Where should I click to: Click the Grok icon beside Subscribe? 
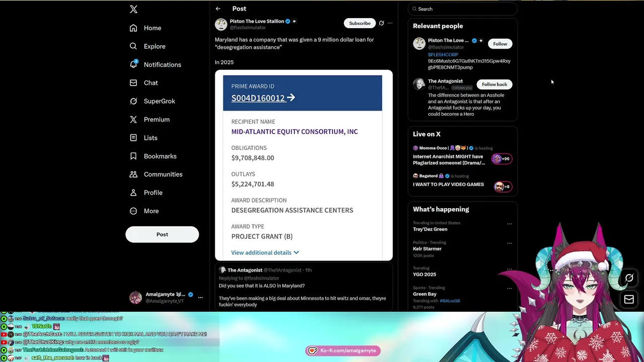coord(381,23)
